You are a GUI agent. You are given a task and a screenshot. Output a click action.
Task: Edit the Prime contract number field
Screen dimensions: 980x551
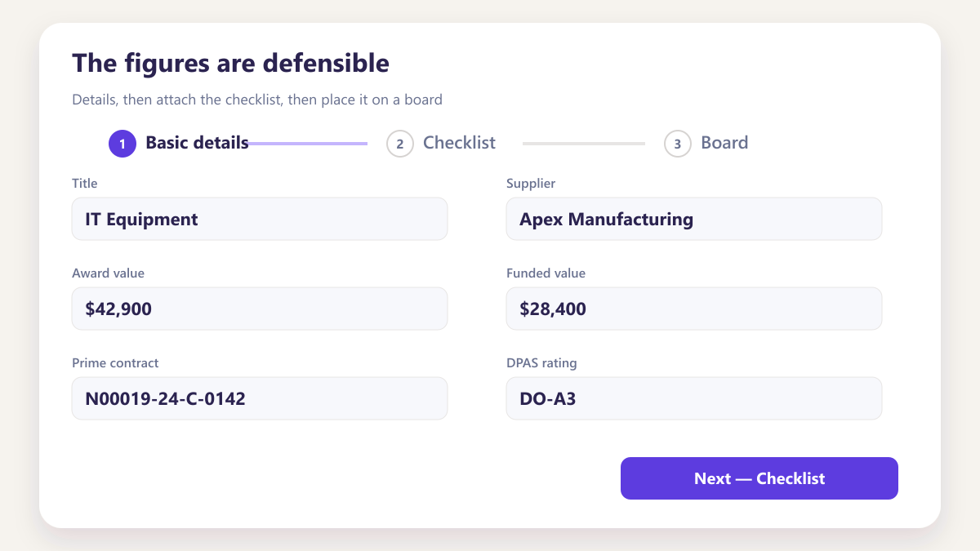[260, 398]
